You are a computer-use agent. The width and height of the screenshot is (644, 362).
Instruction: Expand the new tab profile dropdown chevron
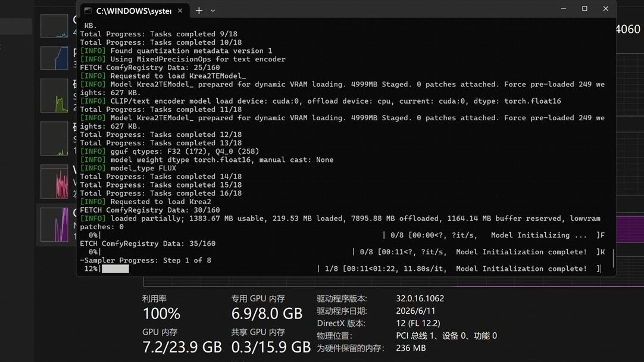pos(212,11)
